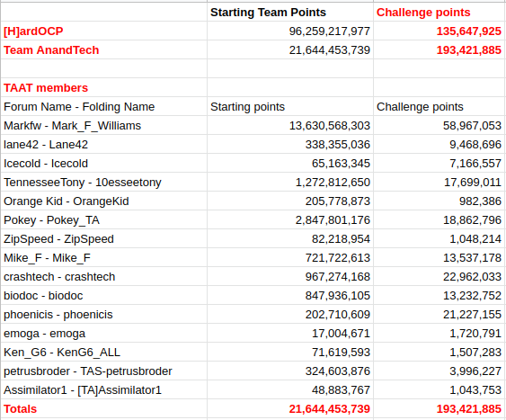506x420 pixels.
Task: Click the red Challenge points header cell
Action: click(x=439, y=13)
